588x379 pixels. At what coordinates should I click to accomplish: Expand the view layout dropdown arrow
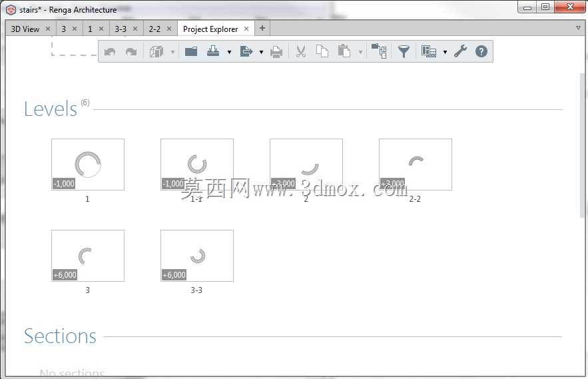tap(445, 52)
